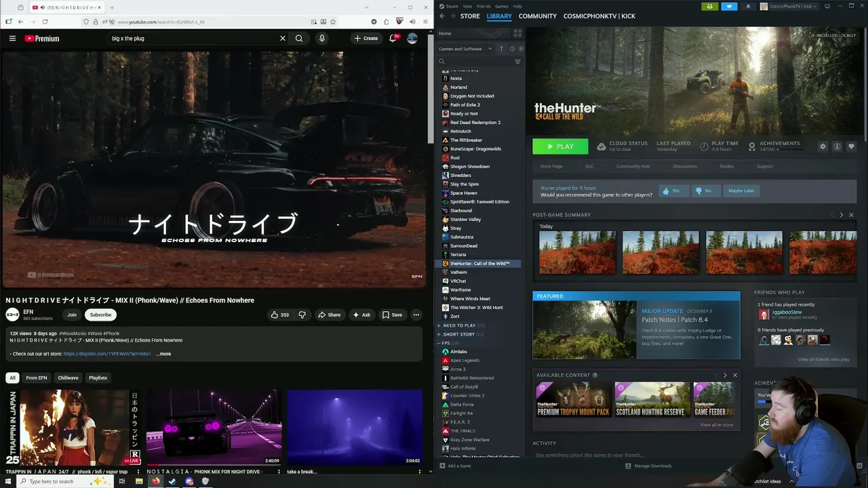Select Stardew Valley in the library list
868x488 pixels.
point(465,220)
